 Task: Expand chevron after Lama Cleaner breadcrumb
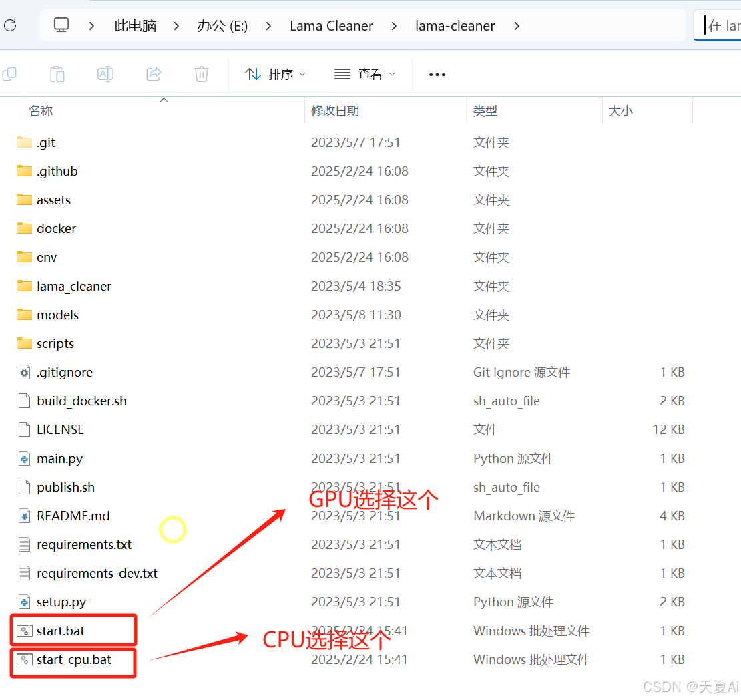394,26
